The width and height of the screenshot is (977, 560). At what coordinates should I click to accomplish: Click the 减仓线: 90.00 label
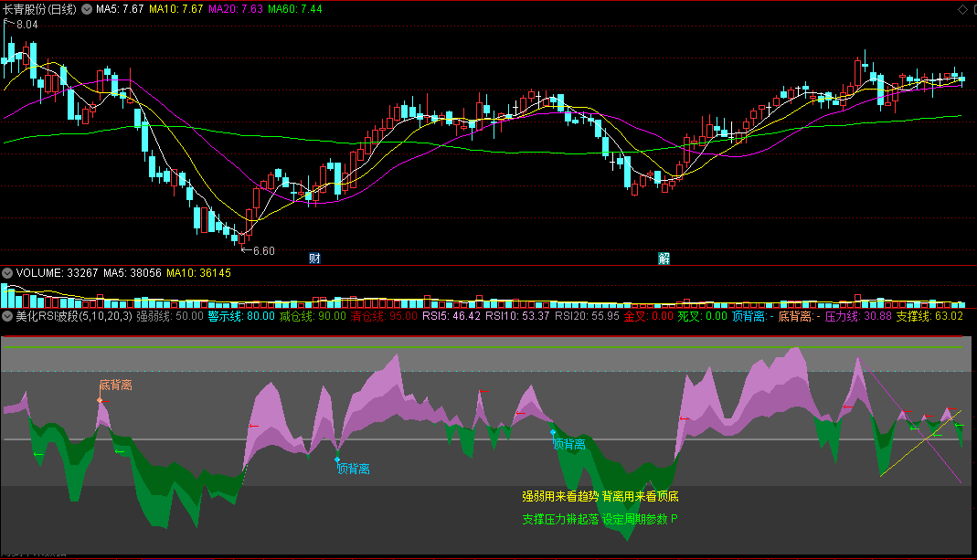(313, 316)
